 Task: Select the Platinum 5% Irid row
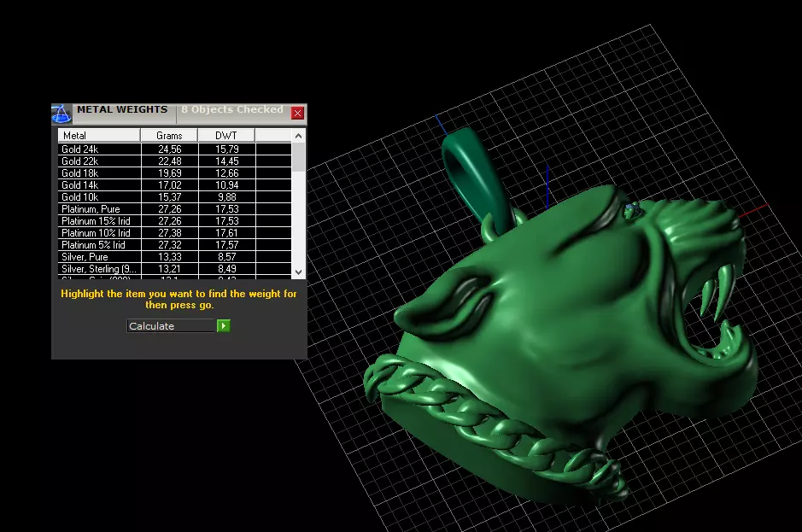[174, 245]
